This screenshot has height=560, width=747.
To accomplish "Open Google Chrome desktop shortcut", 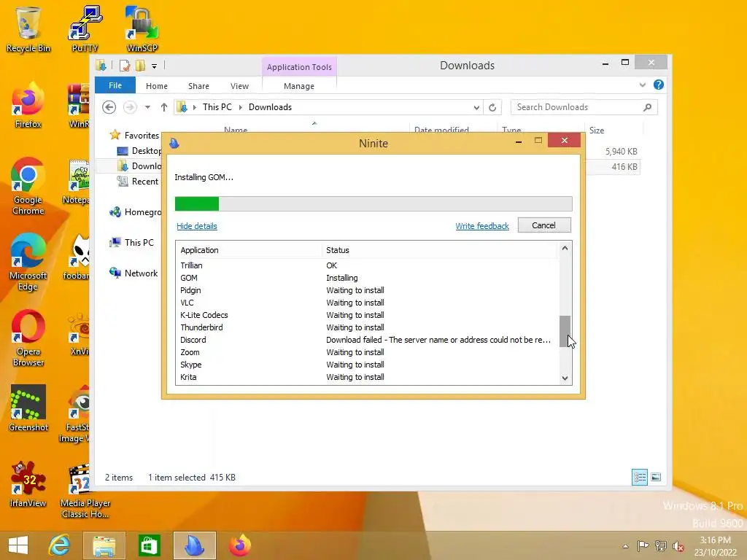I will point(28,186).
